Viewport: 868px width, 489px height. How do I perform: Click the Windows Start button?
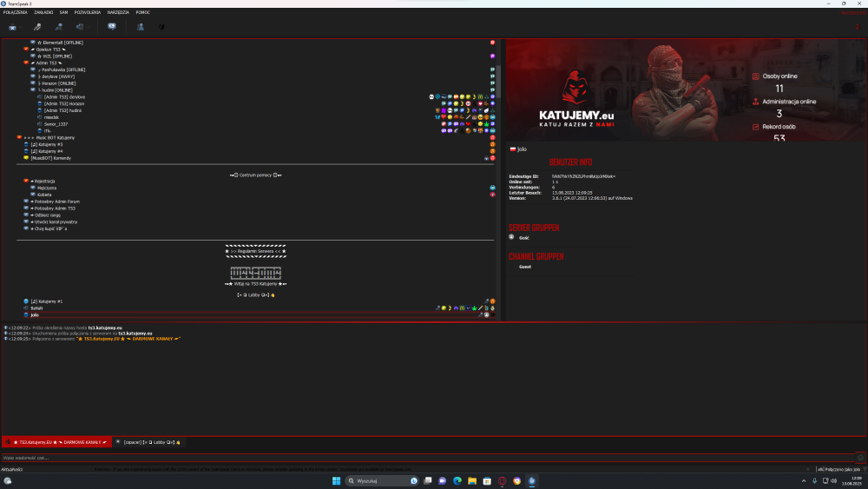336,480
